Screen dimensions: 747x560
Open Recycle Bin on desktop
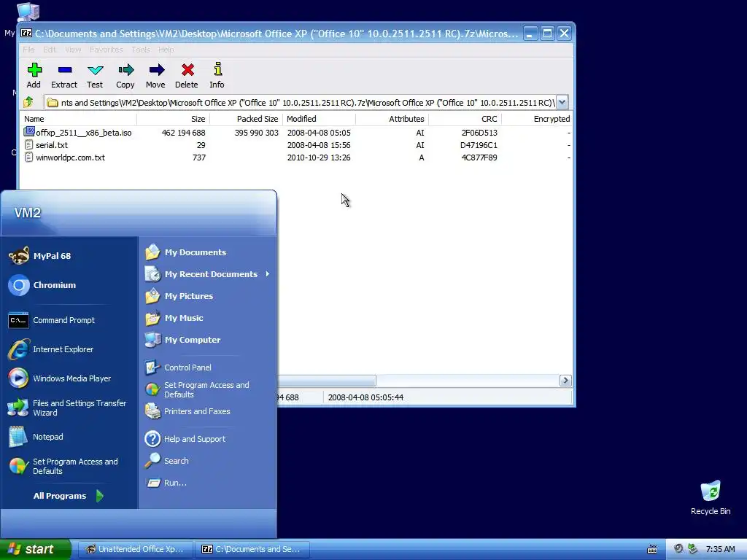pyautogui.click(x=711, y=497)
